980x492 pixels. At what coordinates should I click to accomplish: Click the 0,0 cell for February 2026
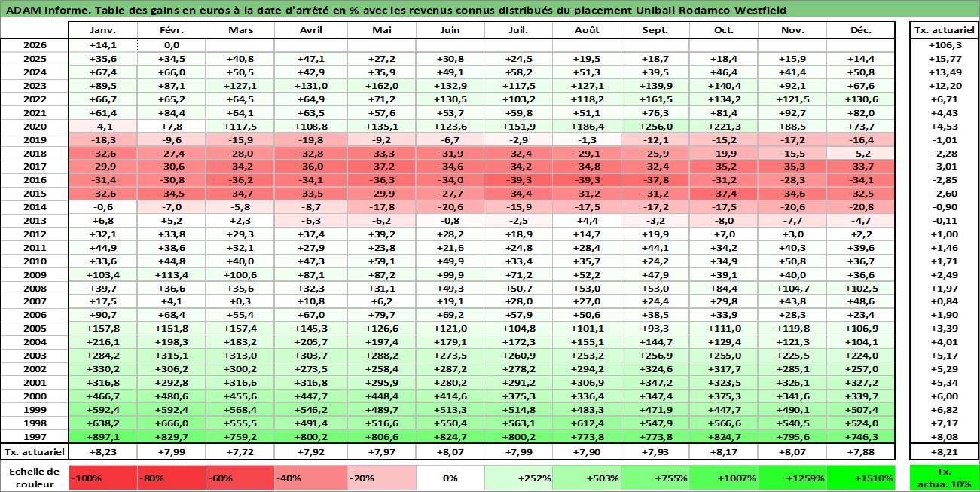click(x=171, y=45)
